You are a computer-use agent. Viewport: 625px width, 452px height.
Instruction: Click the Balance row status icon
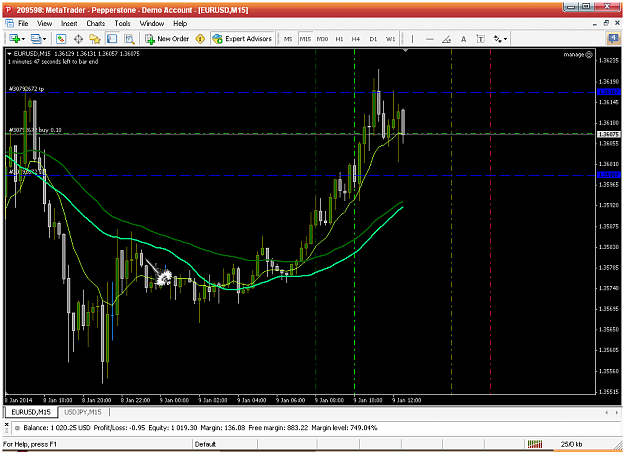click(x=17, y=428)
